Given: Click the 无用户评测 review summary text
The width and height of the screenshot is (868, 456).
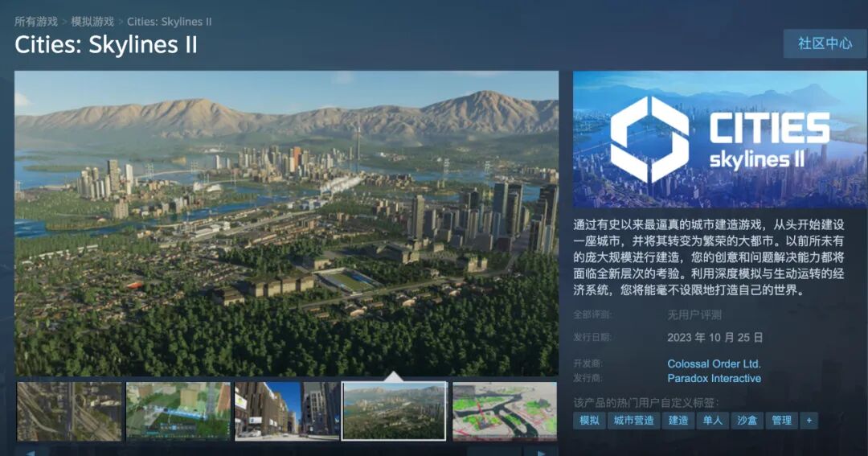Looking at the screenshot, I should (x=694, y=315).
